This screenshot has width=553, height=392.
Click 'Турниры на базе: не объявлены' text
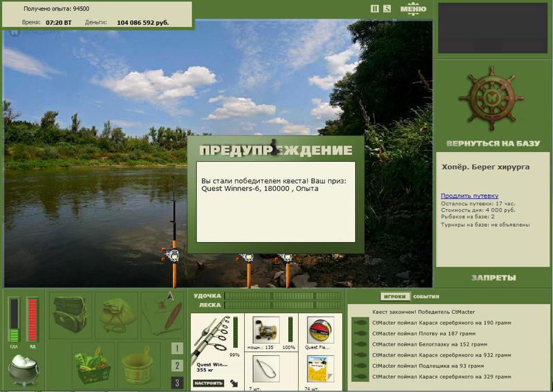click(485, 225)
